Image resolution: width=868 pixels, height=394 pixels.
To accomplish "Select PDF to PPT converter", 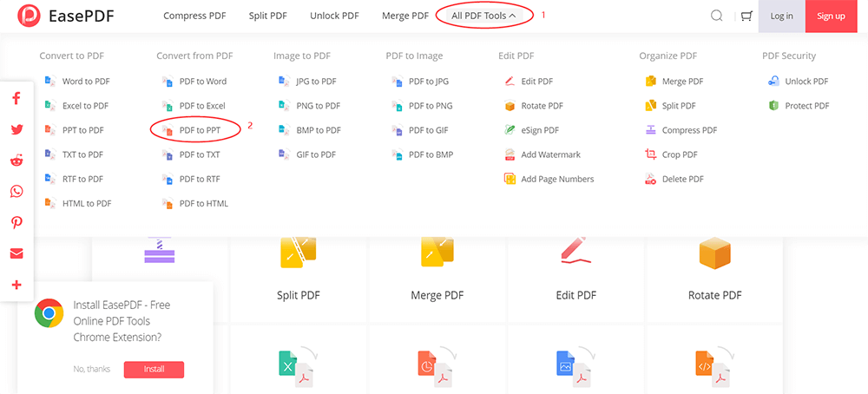I will click(199, 130).
